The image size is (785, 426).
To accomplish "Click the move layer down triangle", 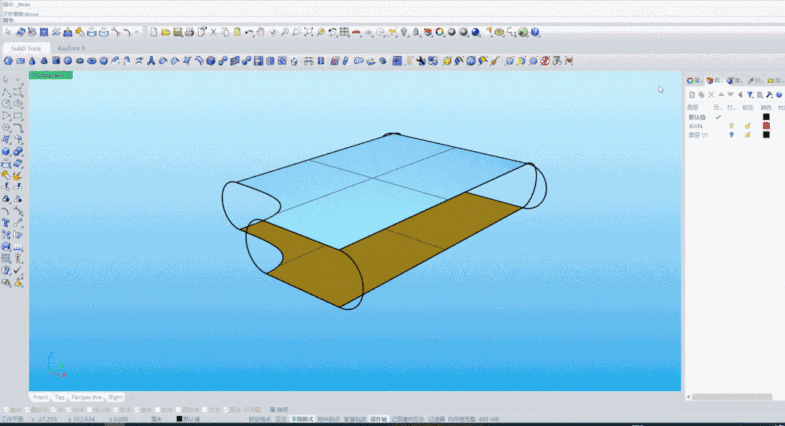I will [730, 95].
